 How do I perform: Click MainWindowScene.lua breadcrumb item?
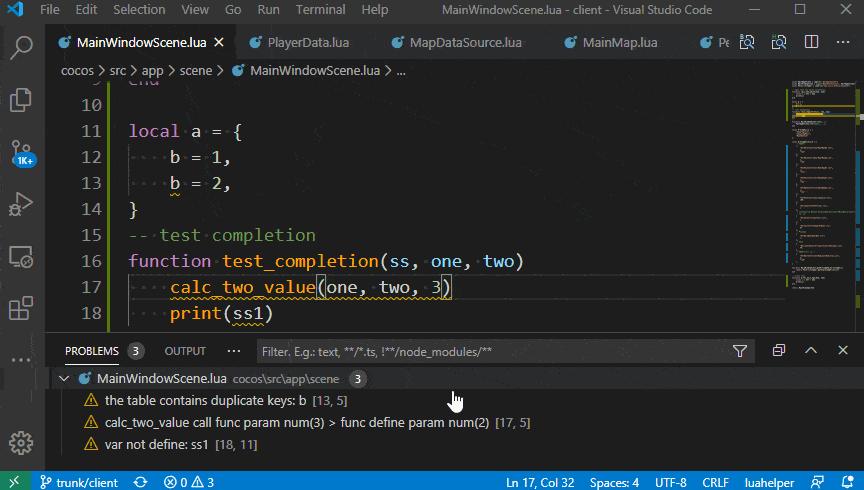click(x=306, y=71)
